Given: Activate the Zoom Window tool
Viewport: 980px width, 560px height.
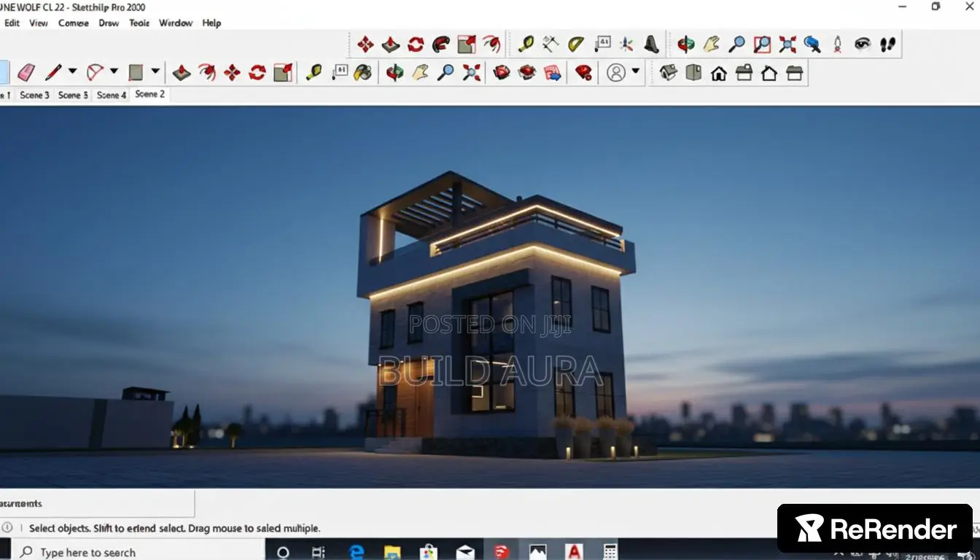Looking at the screenshot, I should (762, 44).
